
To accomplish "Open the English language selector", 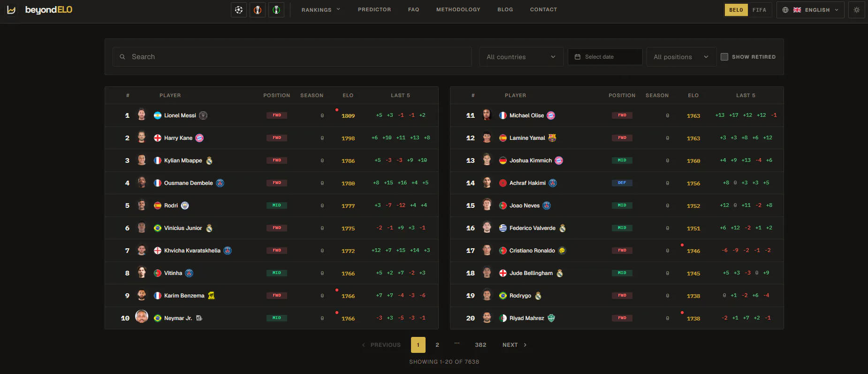I will [810, 10].
